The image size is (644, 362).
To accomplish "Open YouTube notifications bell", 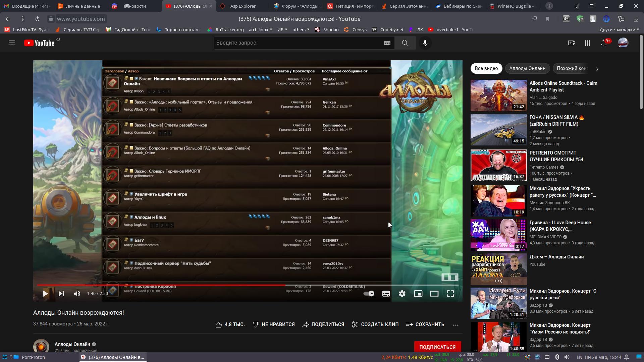I will [x=603, y=43].
